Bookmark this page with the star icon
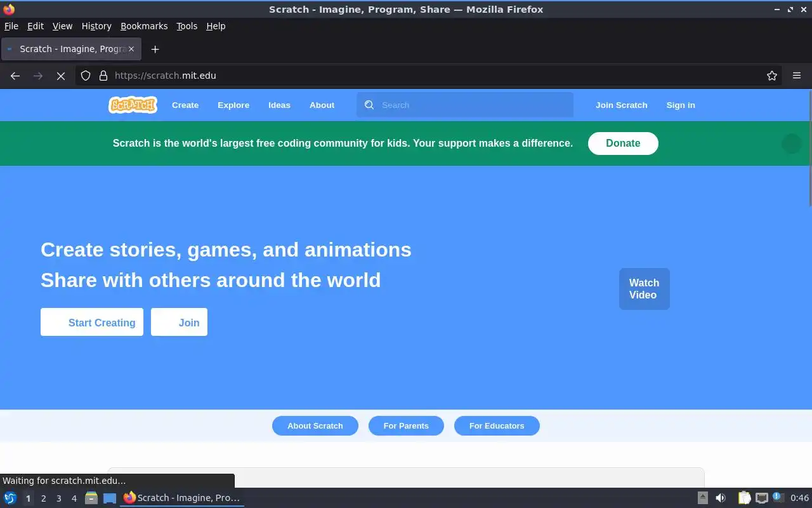 coord(772,76)
